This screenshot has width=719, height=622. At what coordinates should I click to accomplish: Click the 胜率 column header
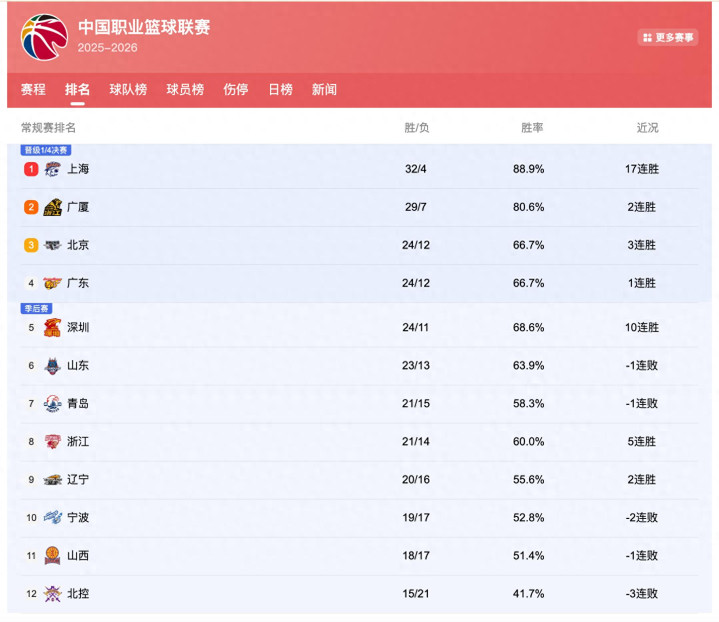click(532, 128)
